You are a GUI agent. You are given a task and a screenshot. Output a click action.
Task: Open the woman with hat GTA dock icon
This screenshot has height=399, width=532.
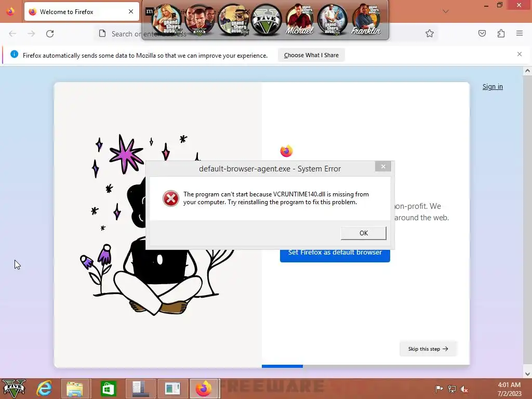tap(233, 20)
